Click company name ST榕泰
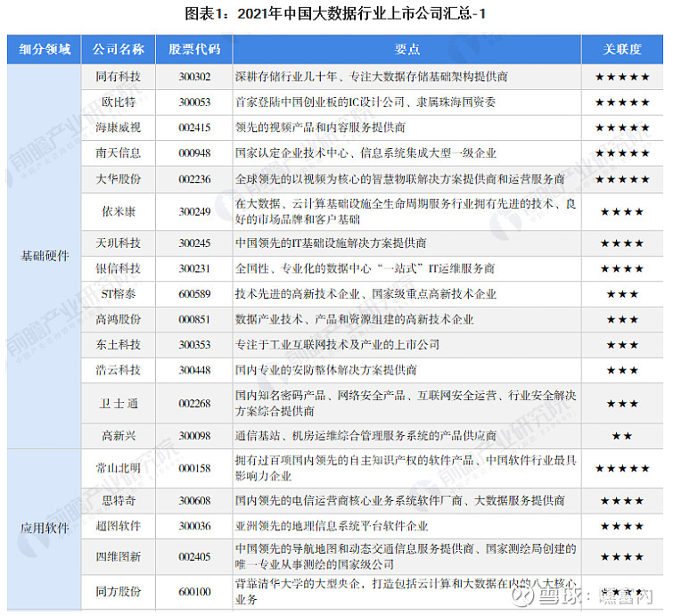Screen dimensions: 673x616 (x=119, y=294)
